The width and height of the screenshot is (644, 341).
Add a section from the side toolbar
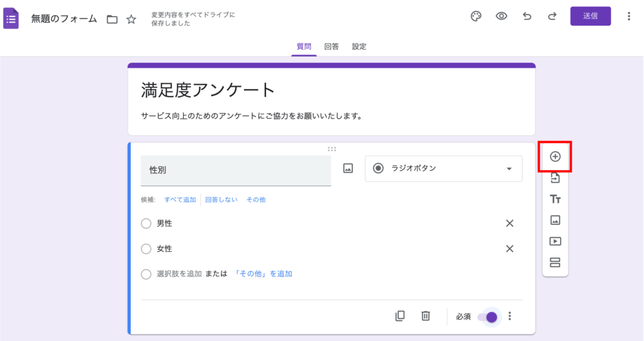click(555, 263)
